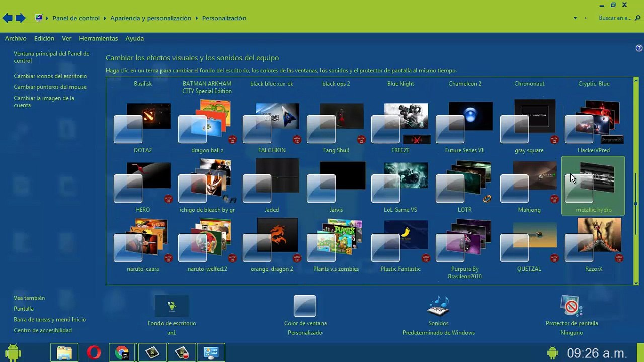Expand arrow after Apariencia y personalización breadcrumb
The height and width of the screenshot is (362, 644).
(x=197, y=18)
